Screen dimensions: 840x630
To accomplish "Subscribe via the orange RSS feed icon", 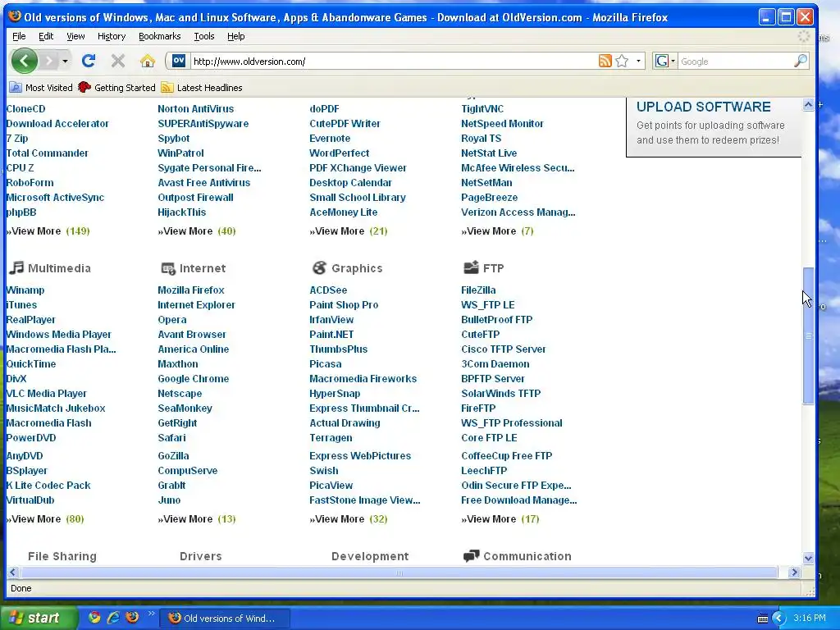I will coord(605,61).
